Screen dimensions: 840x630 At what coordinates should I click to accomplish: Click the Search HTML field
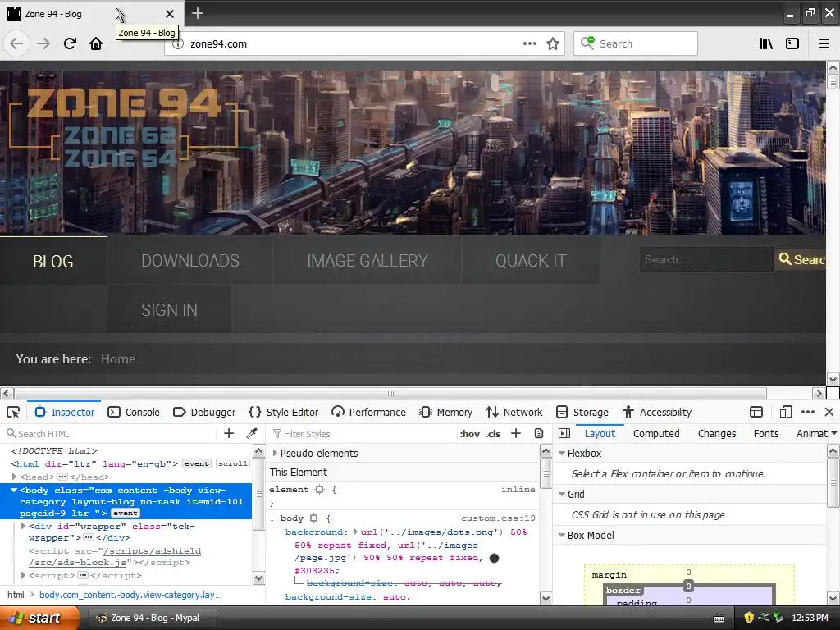110,433
